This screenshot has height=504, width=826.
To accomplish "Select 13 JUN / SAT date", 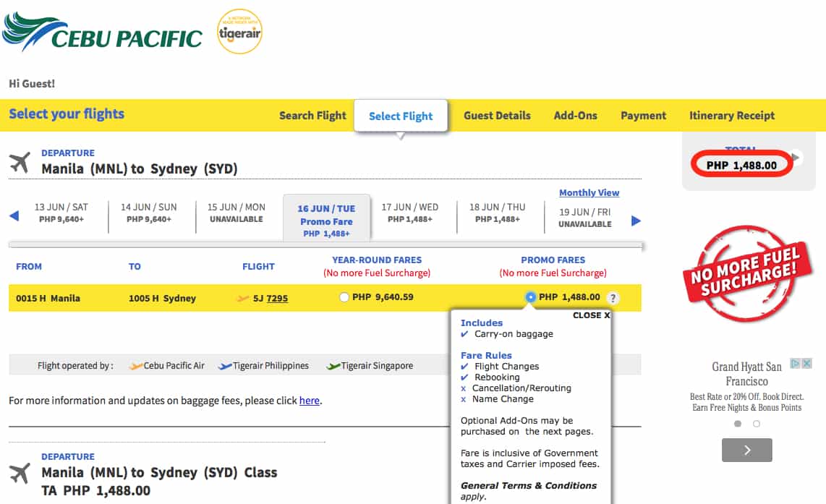I will [x=61, y=213].
